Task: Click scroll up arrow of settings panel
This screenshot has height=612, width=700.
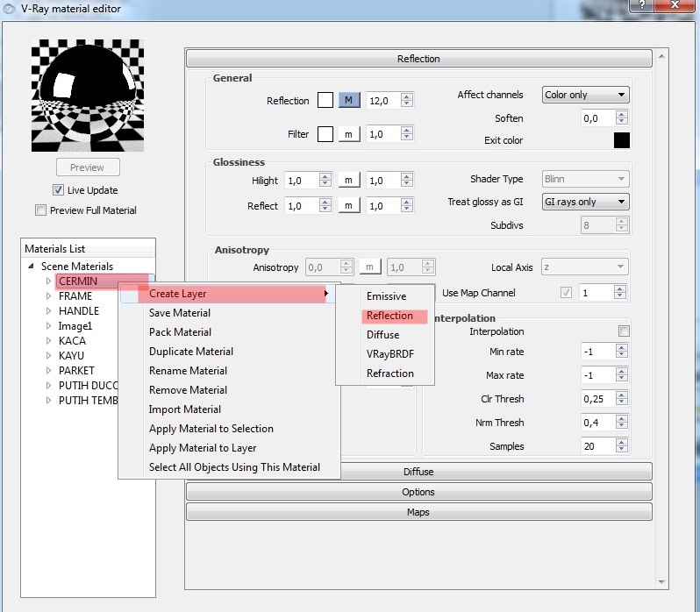Action: click(x=661, y=56)
